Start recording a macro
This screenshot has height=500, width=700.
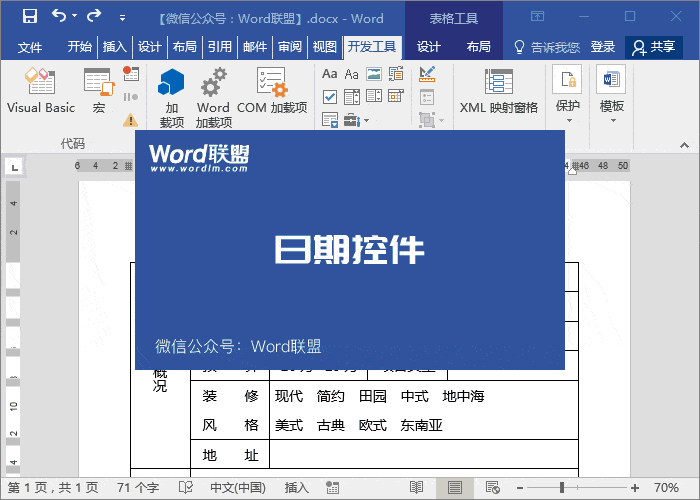tap(131, 73)
